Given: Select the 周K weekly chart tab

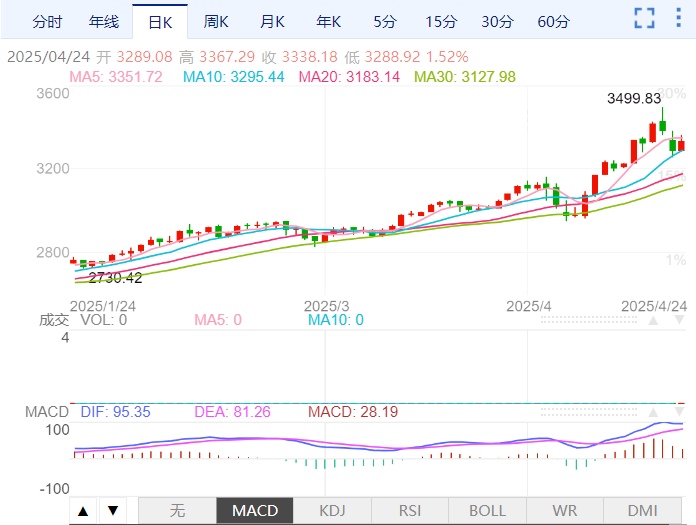Looking at the screenshot, I should pyautogui.click(x=216, y=21).
